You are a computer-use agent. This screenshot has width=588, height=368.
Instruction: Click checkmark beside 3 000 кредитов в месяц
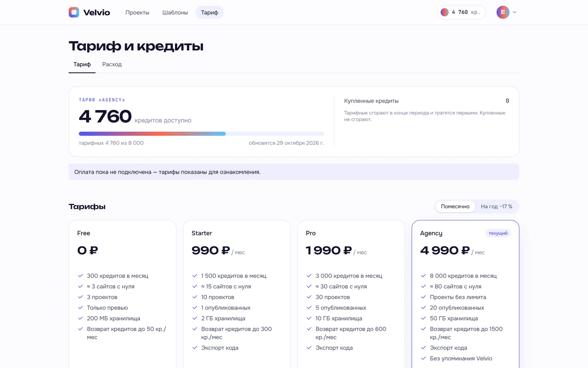[309, 276]
